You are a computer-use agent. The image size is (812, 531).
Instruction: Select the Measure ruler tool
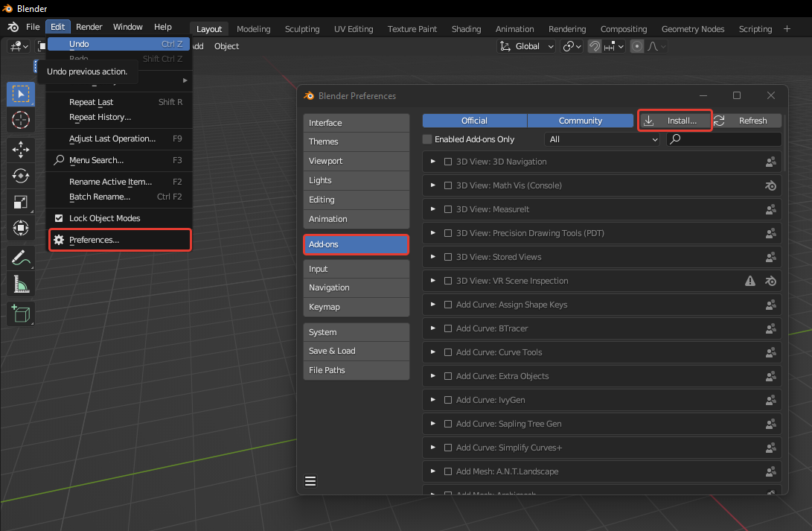tap(21, 284)
